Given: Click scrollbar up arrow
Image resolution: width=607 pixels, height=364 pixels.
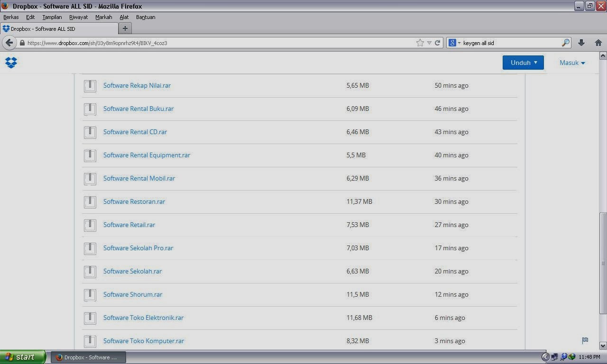Looking at the screenshot, I should 603,56.
